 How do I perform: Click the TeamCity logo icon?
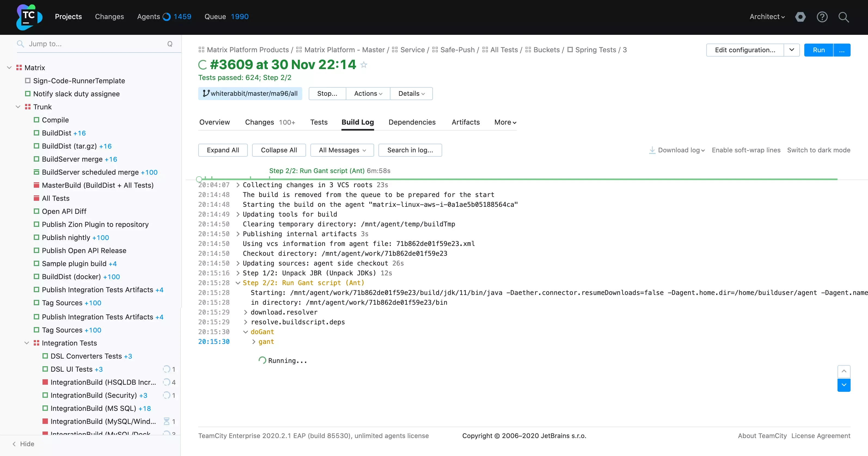pyautogui.click(x=29, y=17)
